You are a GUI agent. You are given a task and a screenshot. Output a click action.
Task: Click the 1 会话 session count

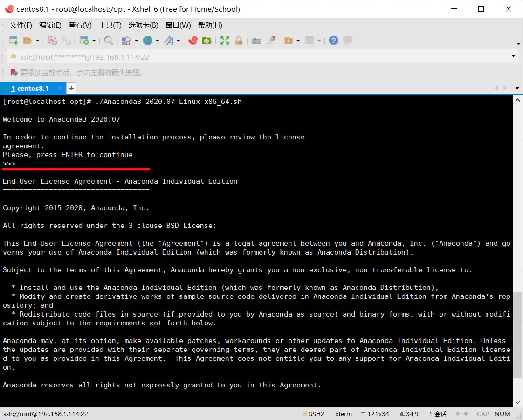[438, 414]
